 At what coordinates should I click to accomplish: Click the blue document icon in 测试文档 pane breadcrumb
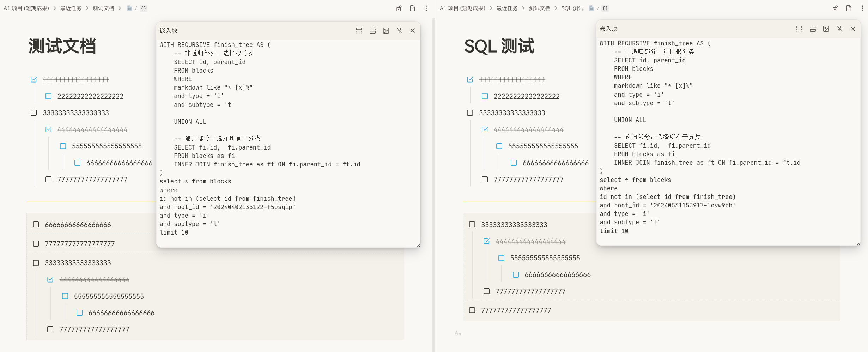pos(129,8)
